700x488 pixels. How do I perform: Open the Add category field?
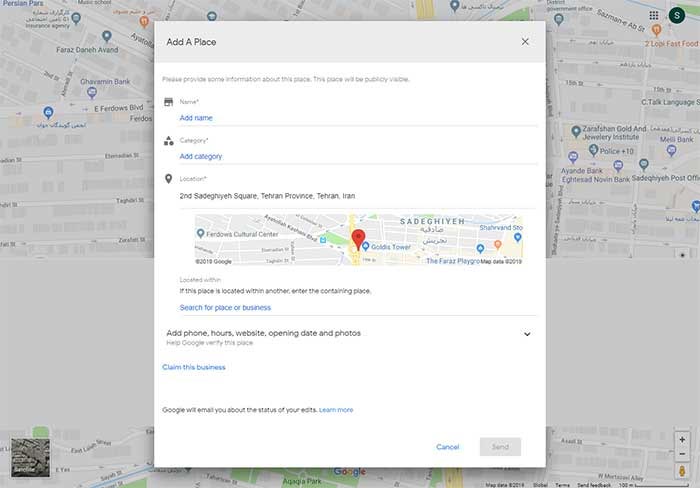358,156
